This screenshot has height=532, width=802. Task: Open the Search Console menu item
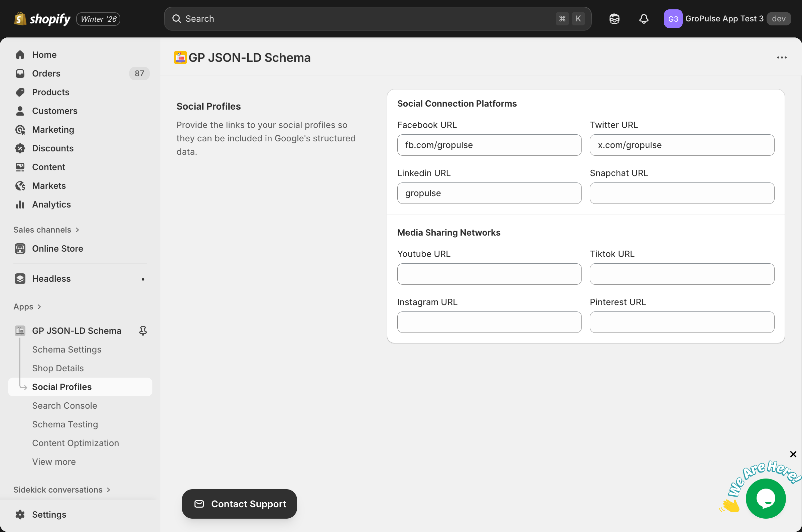[64, 405]
